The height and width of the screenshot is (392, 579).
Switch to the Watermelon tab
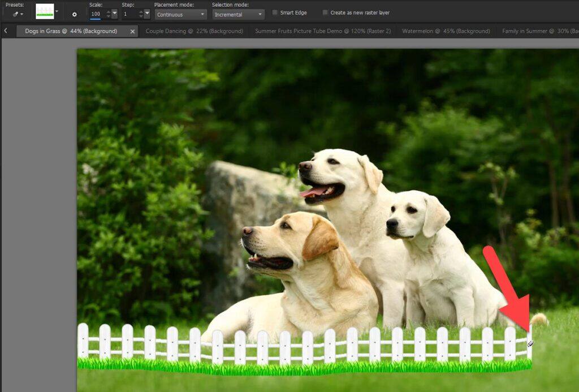pyautogui.click(x=447, y=32)
